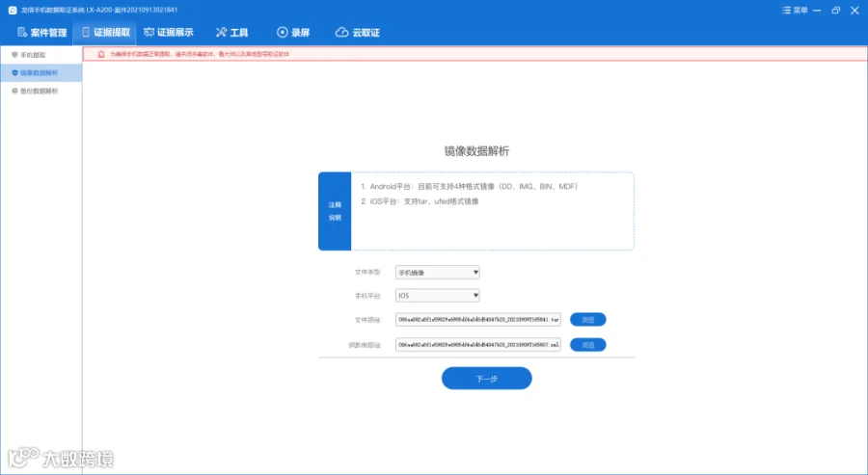
Task: Open the 案件管理 tab
Action: (x=42, y=33)
